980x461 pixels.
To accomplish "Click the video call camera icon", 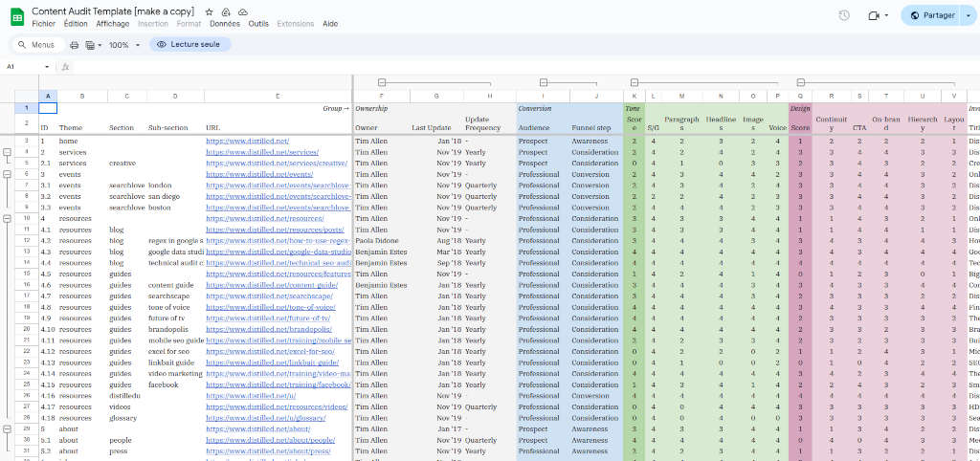I will [x=873, y=15].
